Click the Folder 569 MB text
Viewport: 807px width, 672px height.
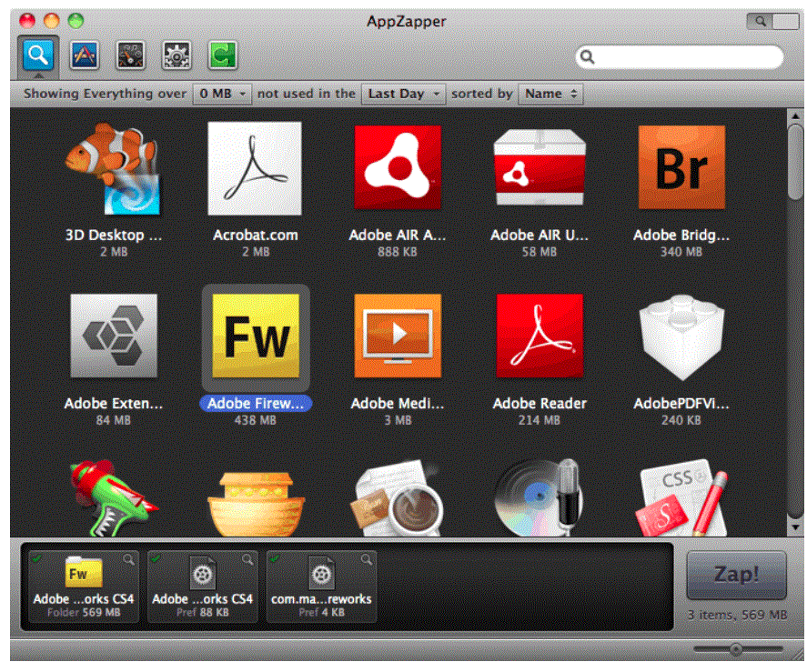coord(84,612)
